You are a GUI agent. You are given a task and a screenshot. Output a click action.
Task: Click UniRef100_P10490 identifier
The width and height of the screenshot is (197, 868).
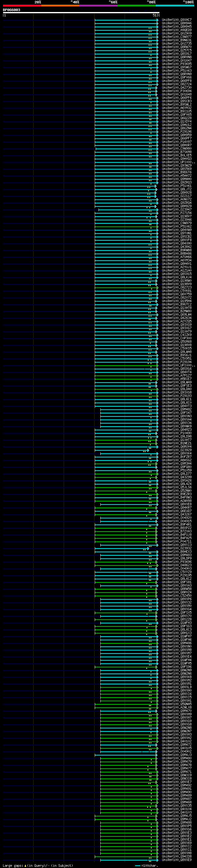click(177, 433)
